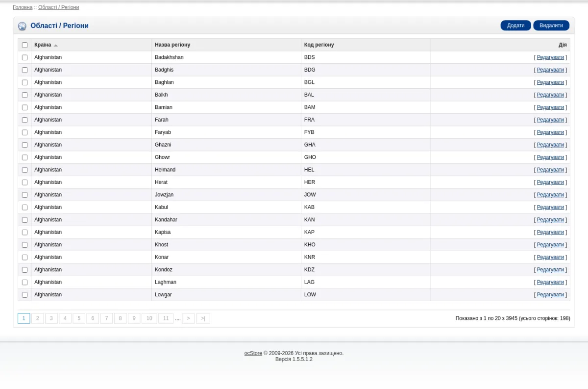
Task: Go to next page arrow
Action: coord(188,318)
